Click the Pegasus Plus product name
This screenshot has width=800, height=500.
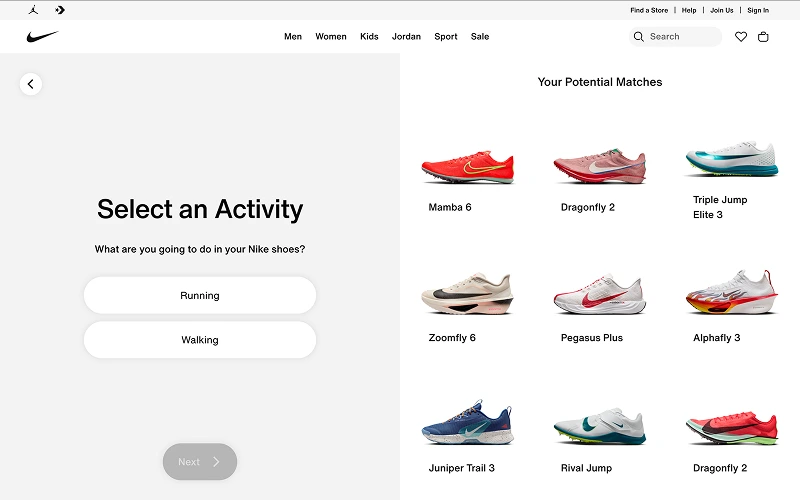click(x=592, y=338)
